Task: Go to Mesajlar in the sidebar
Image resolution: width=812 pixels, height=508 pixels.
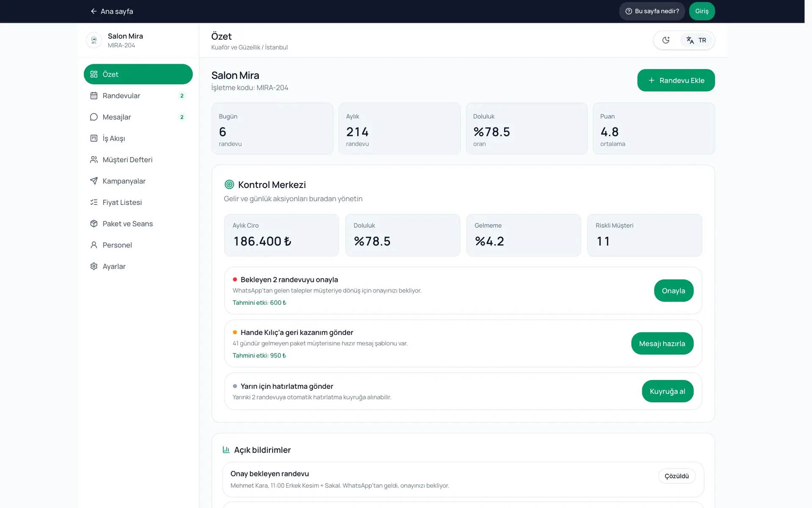Action: point(138,117)
